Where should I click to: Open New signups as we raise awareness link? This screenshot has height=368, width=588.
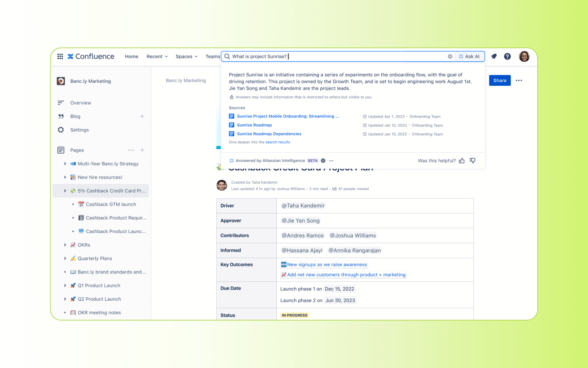tap(324, 265)
